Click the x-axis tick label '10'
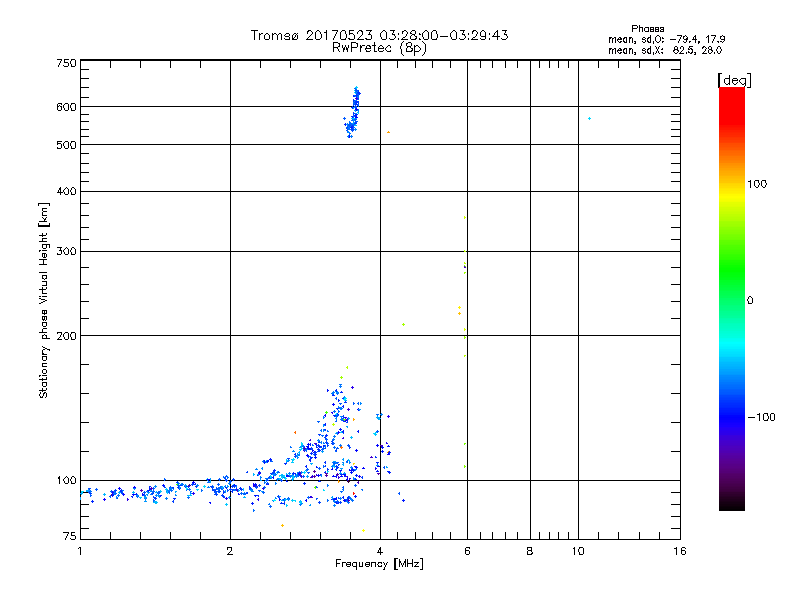 [578, 551]
